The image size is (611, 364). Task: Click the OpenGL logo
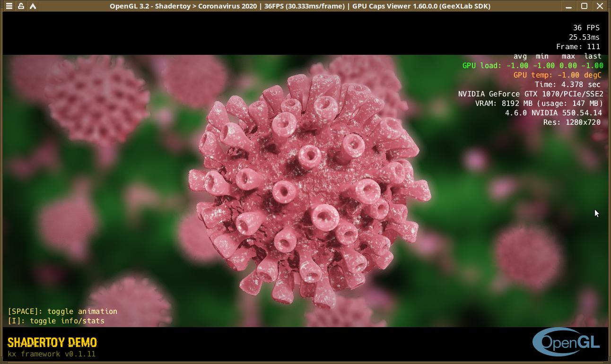pyautogui.click(x=567, y=342)
